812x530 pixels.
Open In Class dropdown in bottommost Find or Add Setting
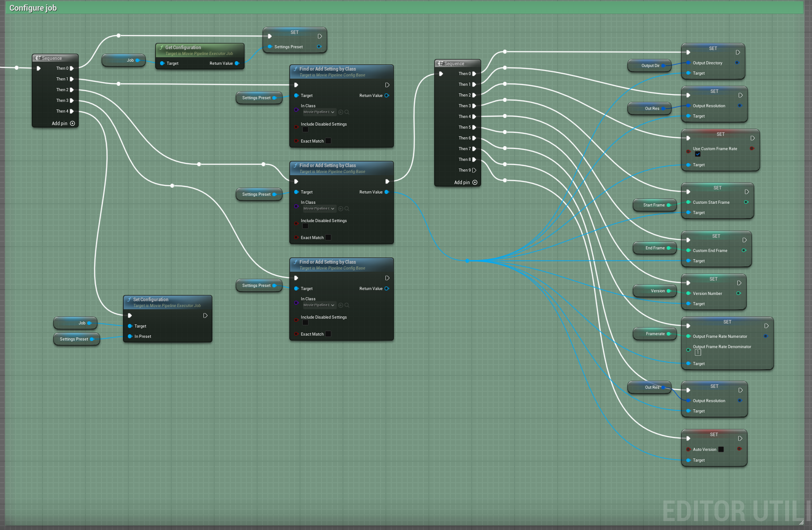click(x=319, y=305)
